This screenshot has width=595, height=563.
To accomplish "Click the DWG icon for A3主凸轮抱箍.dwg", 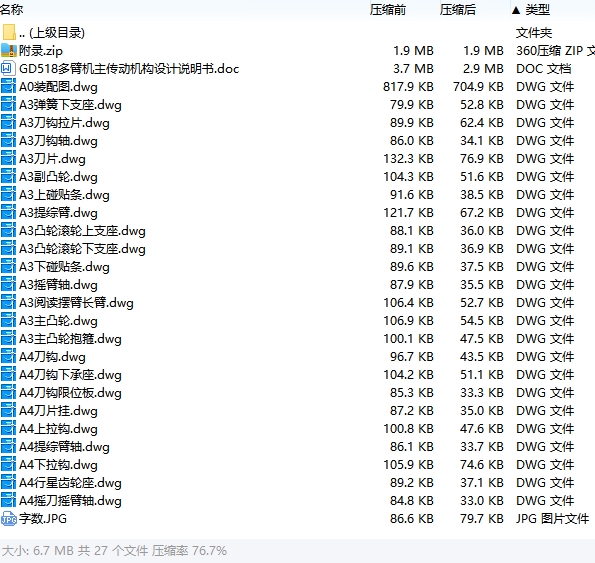I will coord(8,338).
